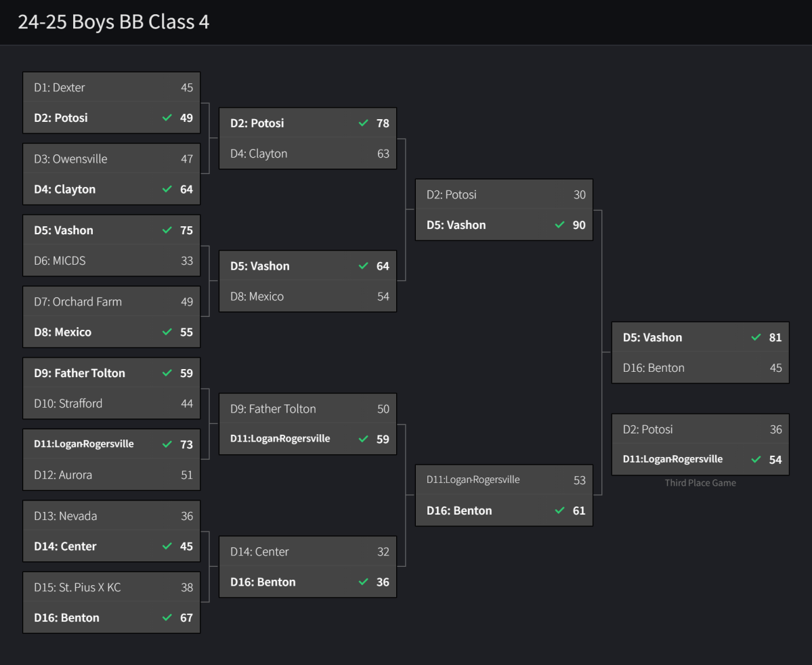Click the 24-25 Boys BB Class 4 title
Screen dimensions: 812x665
point(114,22)
